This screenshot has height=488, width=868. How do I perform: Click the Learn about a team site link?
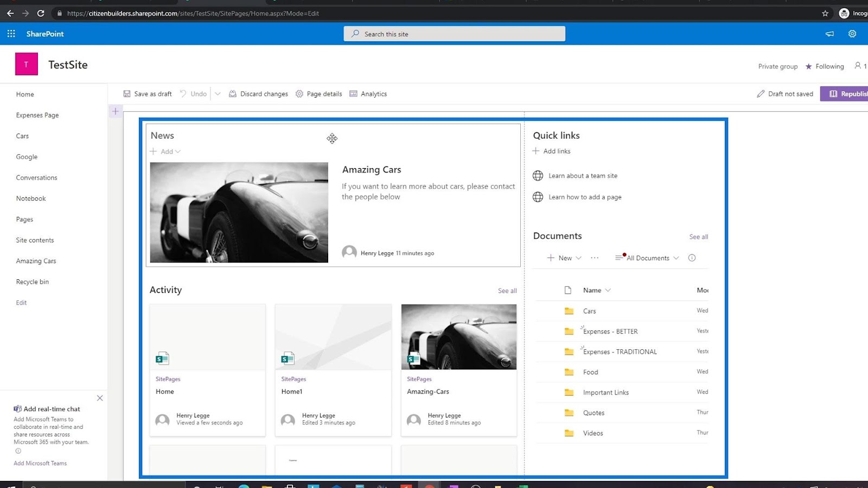click(x=583, y=176)
